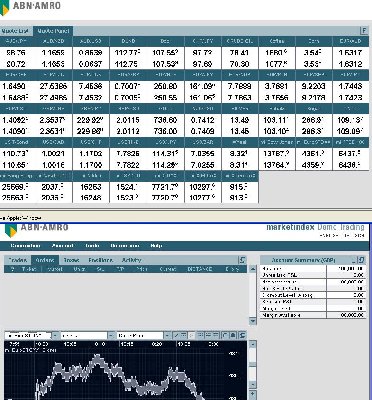
Task: Select the line drawing tool above chart
Action: (177, 335)
